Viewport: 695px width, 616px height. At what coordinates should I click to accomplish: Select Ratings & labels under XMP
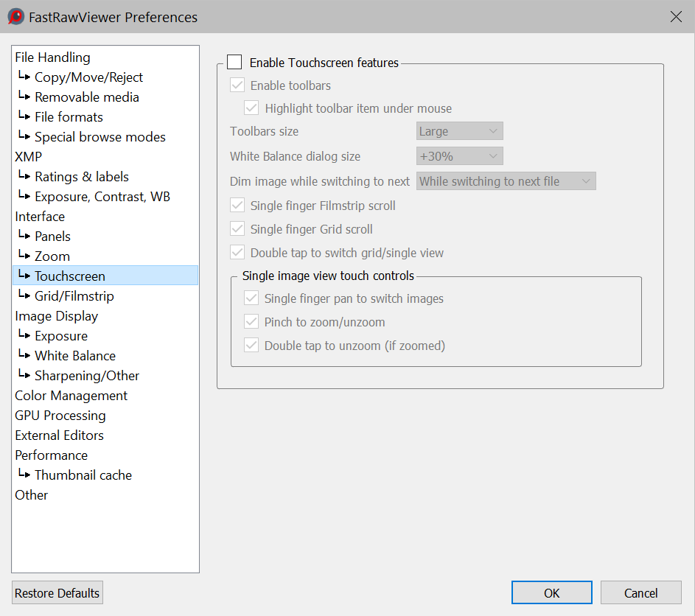[81, 177]
